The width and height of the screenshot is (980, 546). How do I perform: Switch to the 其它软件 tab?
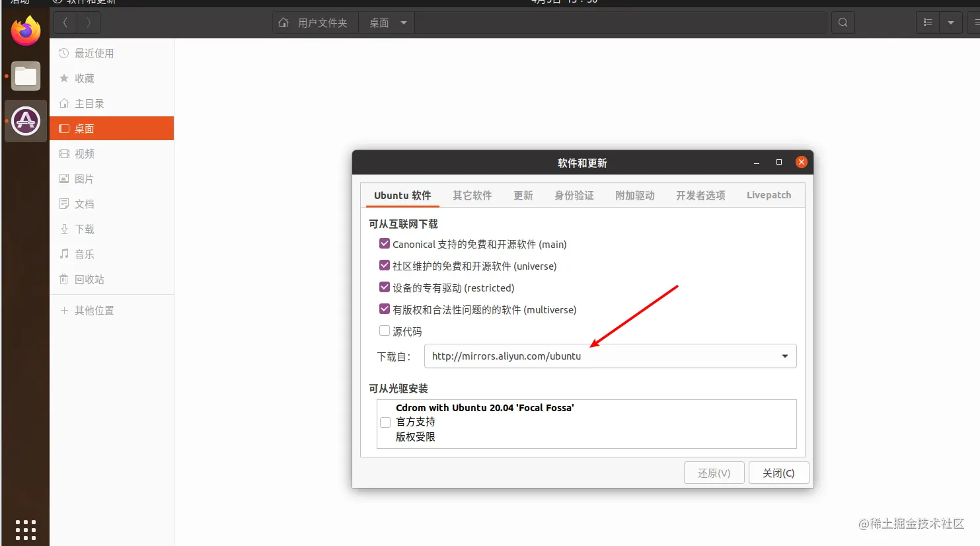[x=472, y=196]
